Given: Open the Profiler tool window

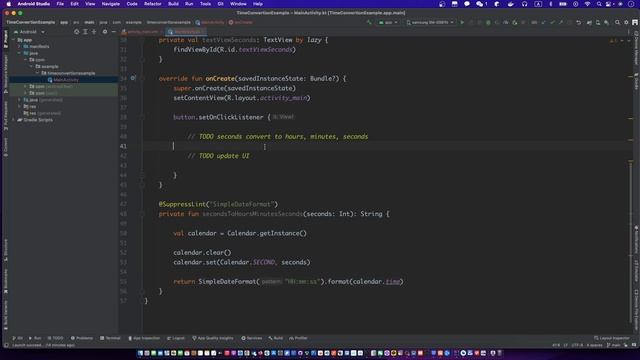Looking at the screenshot, I should click(298, 338).
